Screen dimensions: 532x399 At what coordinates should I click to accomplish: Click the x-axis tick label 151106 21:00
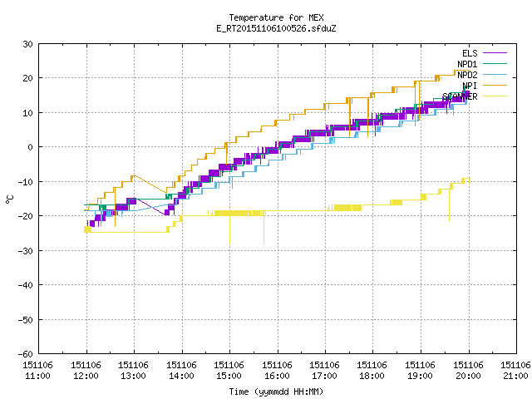click(515, 371)
